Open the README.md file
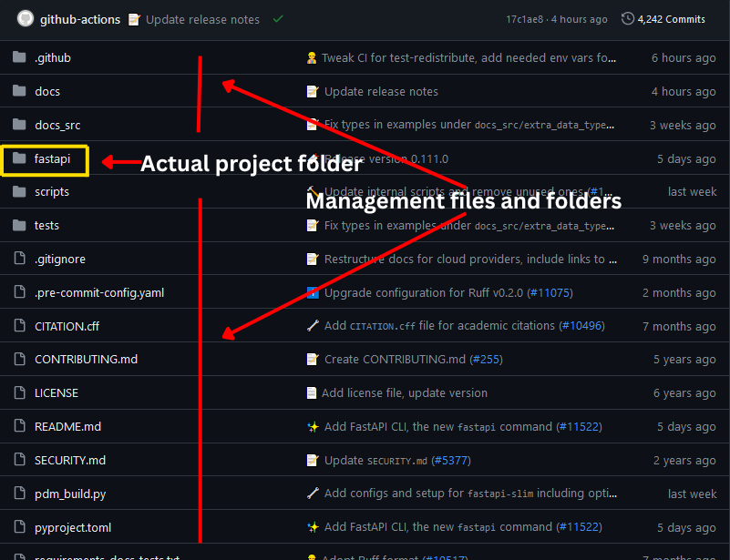The height and width of the screenshot is (560, 730). 68,426
